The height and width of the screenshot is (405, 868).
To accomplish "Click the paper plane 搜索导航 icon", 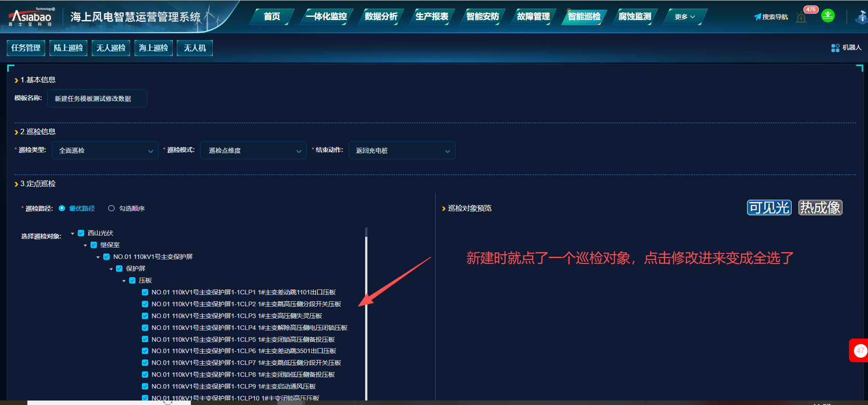I will click(x=758, y=17).
